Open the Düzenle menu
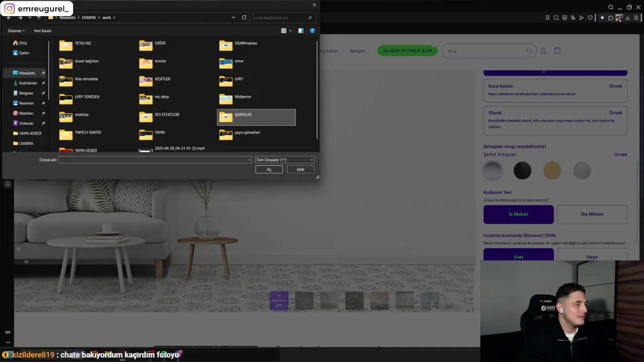The height and width of the screenshot is (362, 644). pyautogui.click(x=16, y=31)
